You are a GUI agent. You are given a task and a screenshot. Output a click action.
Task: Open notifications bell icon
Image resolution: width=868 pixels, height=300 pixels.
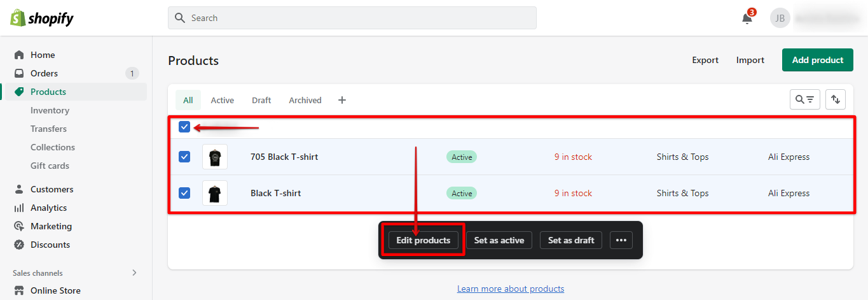(747, 18)
